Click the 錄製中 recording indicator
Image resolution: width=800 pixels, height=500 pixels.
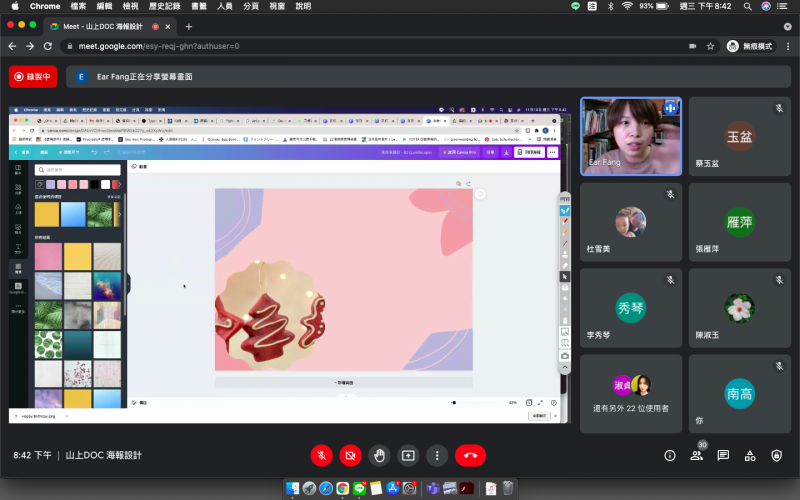tap(33, 76)
